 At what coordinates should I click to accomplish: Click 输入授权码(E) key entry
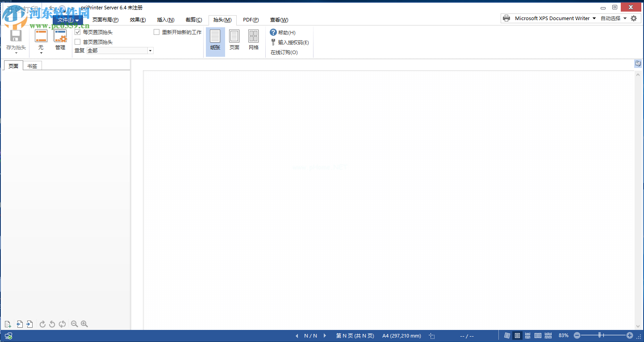[x=290, y=42]
